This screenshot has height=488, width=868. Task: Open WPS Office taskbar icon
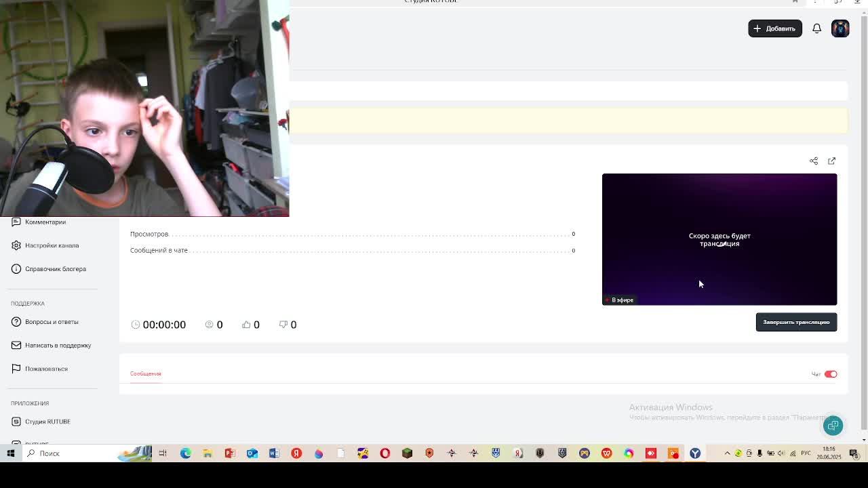point(606,453)
